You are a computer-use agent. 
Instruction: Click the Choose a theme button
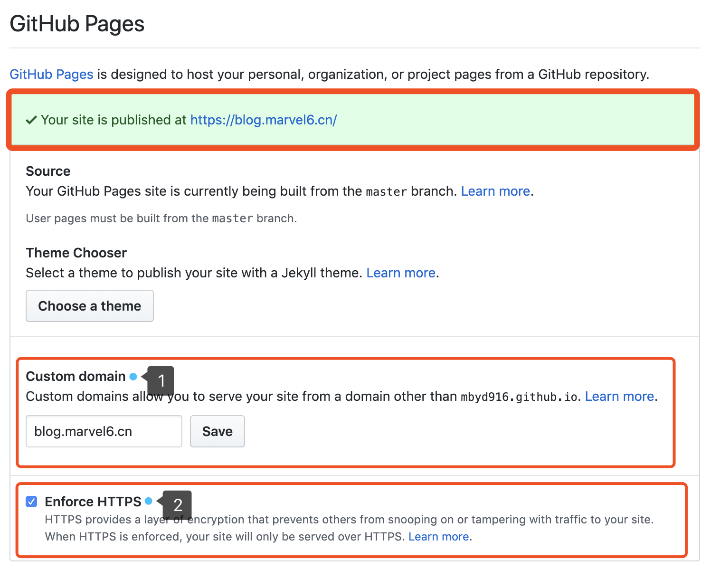click(90, 306)
